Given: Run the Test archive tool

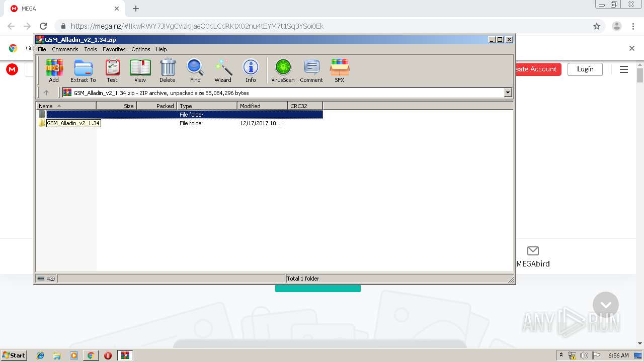Looking at the screenshot, I should 112,70.
